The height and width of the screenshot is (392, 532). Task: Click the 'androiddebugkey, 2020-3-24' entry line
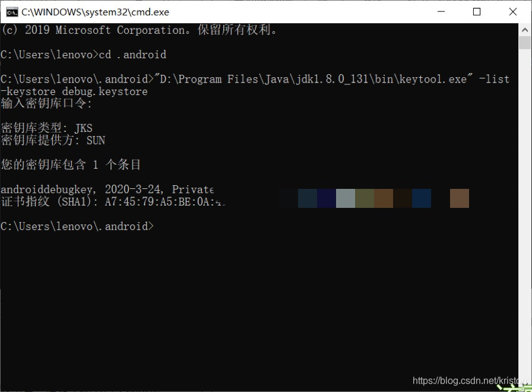107,189
